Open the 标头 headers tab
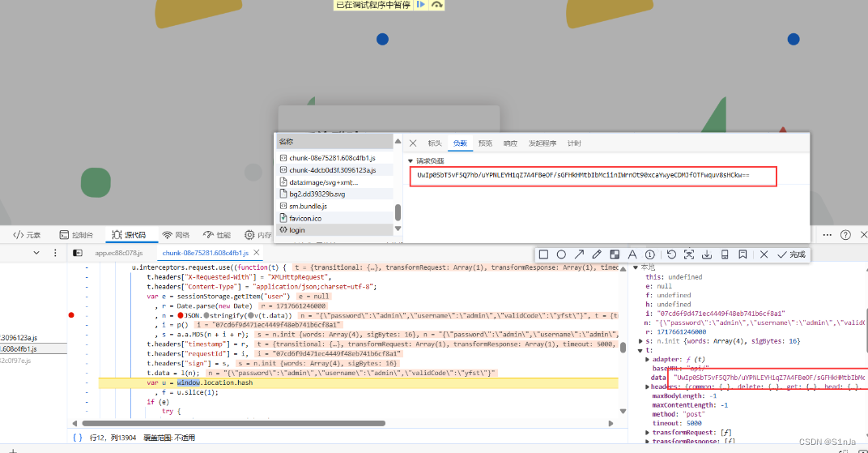Screen dimensions: 868x453 tap(435, 143)
